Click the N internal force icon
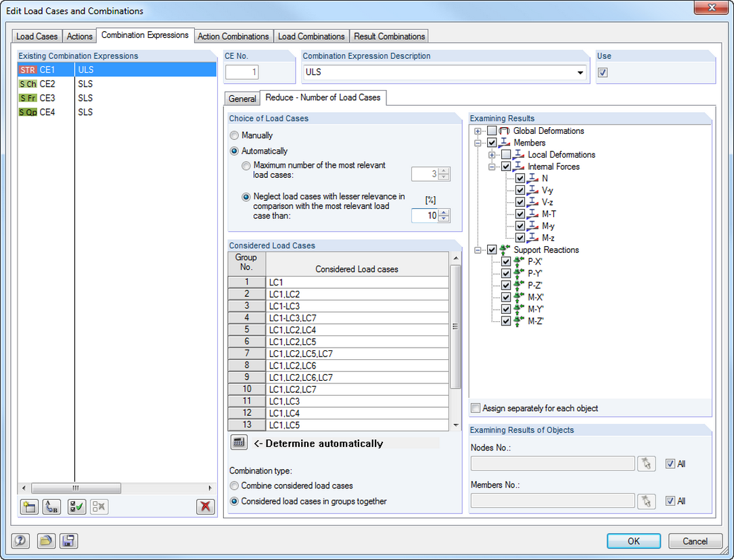 (x=532, y=179)
